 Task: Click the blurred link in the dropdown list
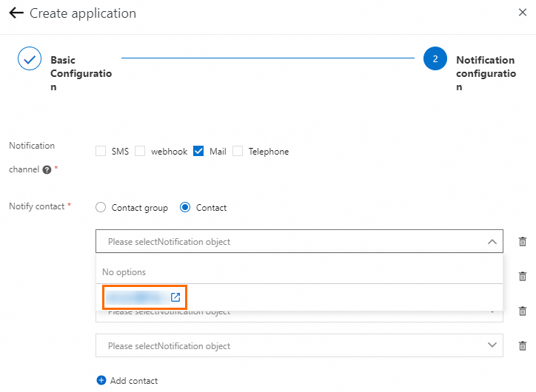coord(137,297)
